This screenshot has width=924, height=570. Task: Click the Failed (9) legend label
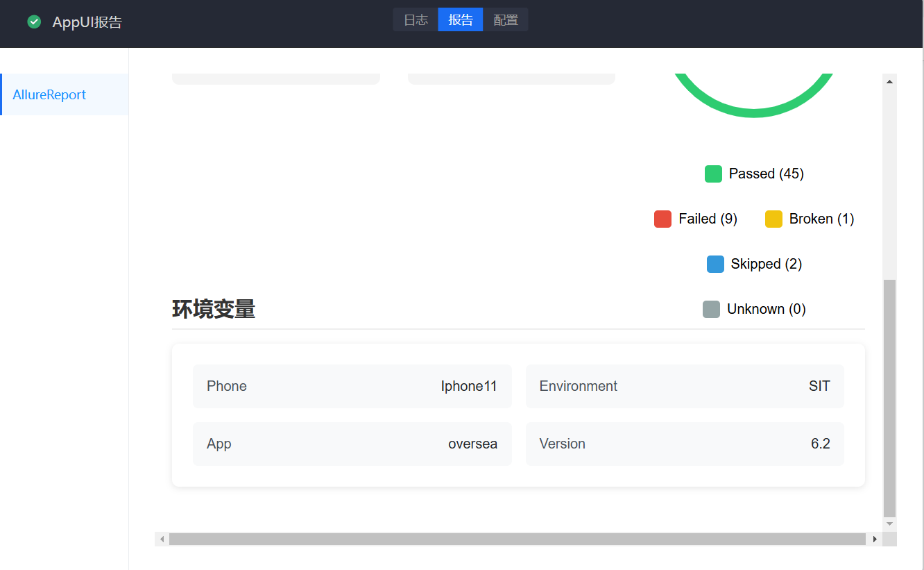tap(708, 219)
